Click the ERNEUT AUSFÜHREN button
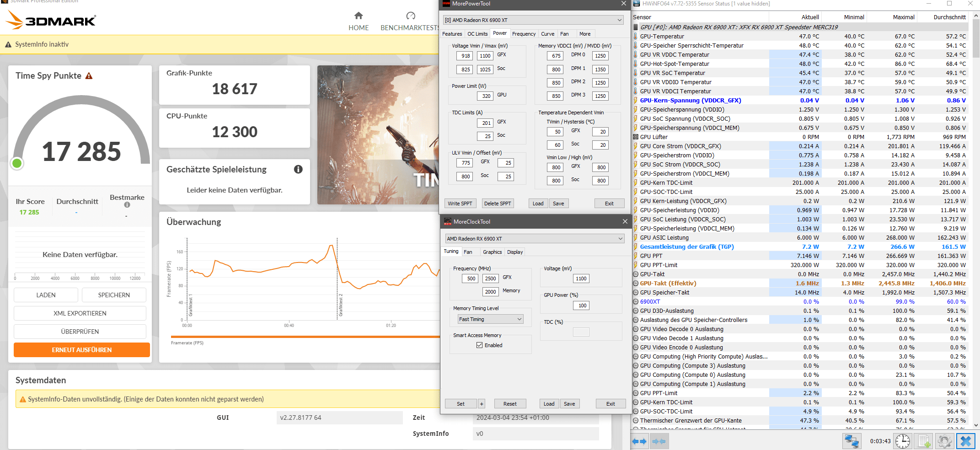This screenshot has height=450, width=980. (82, 350)
